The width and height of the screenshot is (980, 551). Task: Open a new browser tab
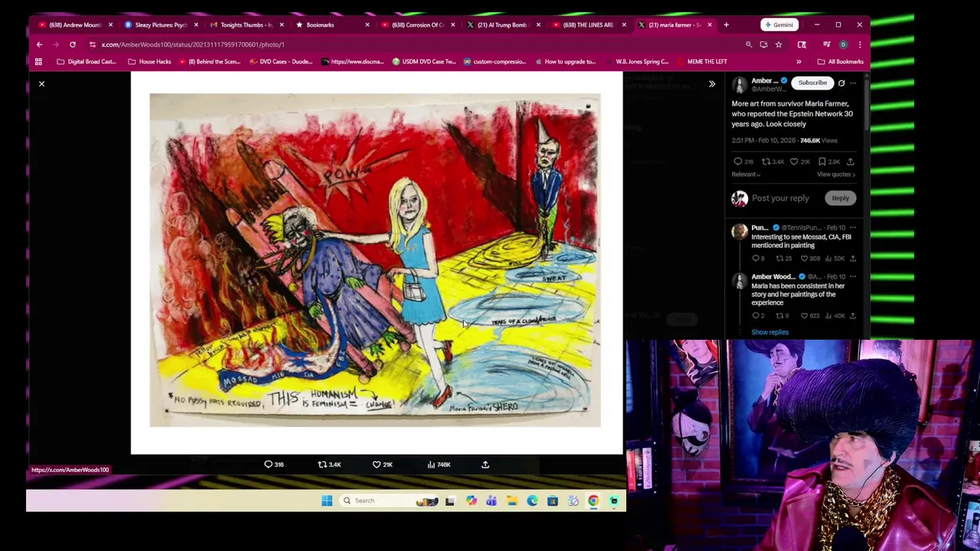[726, 25]
